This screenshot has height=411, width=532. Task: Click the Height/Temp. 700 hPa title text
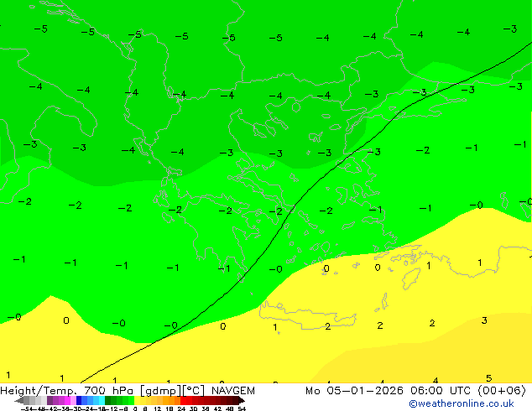(x=66, y=391)
